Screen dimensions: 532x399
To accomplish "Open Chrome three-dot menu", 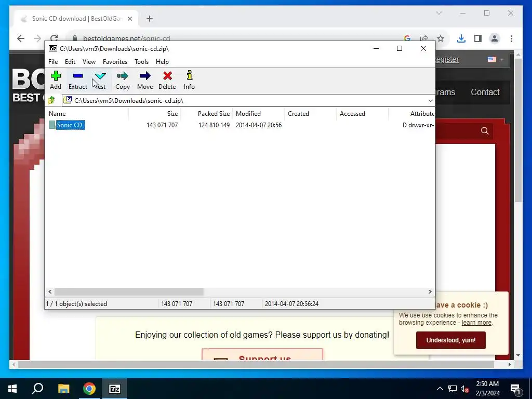I will 511,38.
